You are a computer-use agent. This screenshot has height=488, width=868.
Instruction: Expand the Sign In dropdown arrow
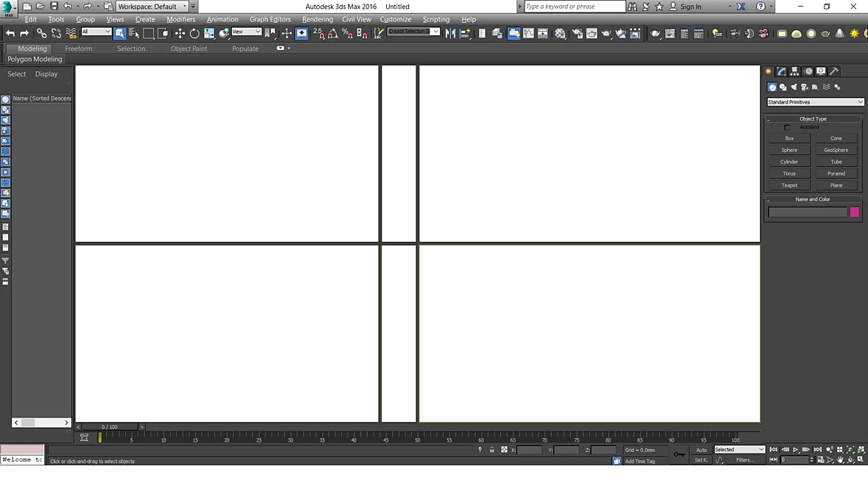(x=730, y=7)
